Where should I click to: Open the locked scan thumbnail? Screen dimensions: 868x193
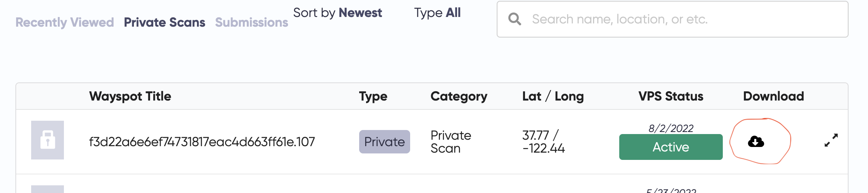pos(47,140)
